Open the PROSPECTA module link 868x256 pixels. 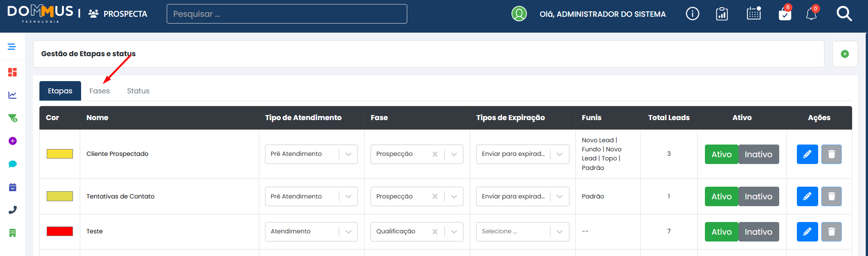point(118,14)
